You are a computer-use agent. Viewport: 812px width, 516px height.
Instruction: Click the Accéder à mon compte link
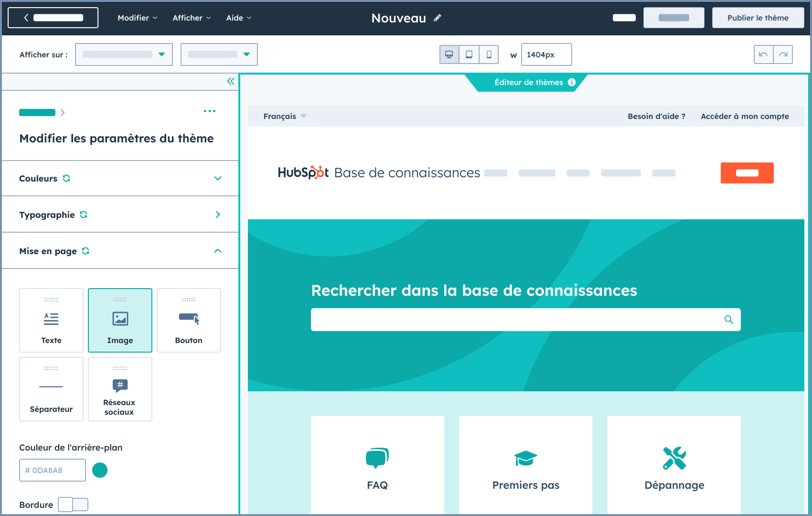pyautogui.click(x=744, y=116)
